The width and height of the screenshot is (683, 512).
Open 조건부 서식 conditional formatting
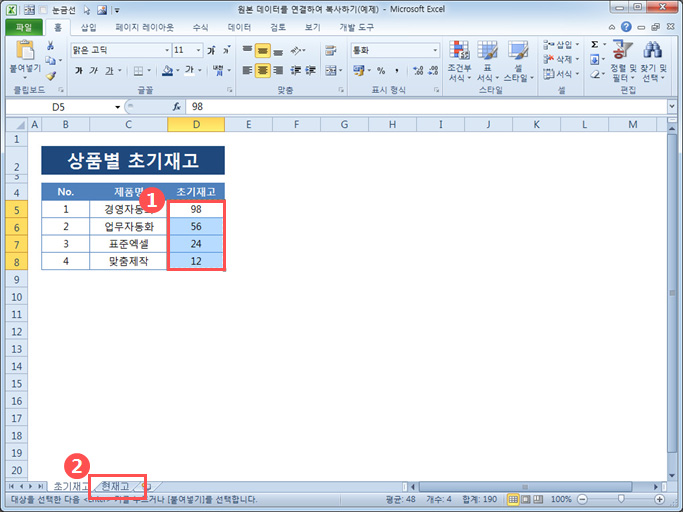tap(460, 61)
